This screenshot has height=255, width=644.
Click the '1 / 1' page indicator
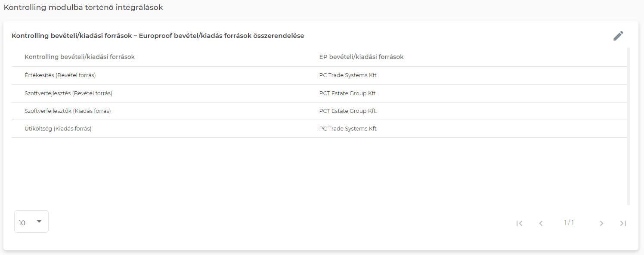pyautogui.click(x=569, y=223)
